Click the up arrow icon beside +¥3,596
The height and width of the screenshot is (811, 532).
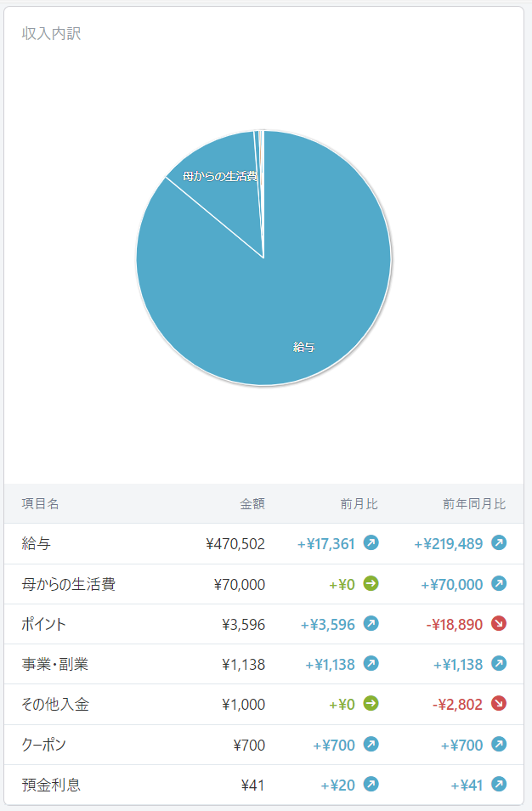(x=371, y=624)
